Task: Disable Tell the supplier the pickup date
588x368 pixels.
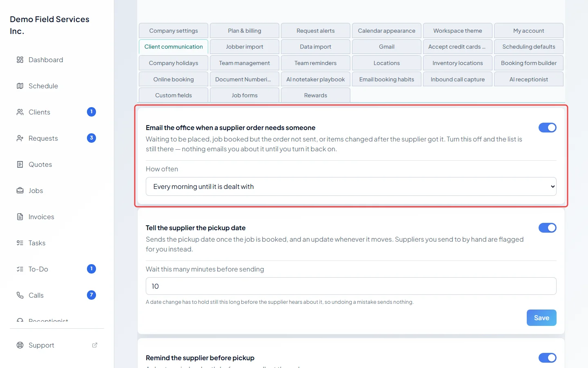Action: tap(548, 228)
